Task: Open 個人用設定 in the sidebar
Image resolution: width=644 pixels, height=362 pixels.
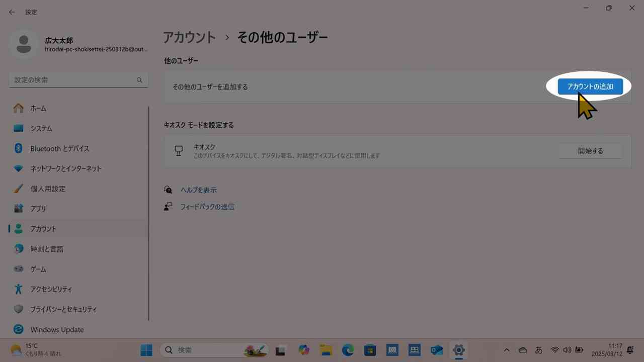Action: pos(48,189)
